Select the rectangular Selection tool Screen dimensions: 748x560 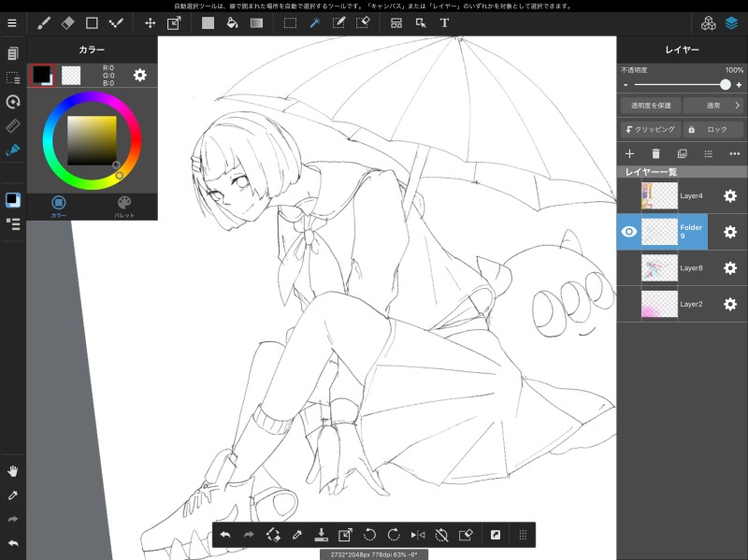[x=290, y=22]
